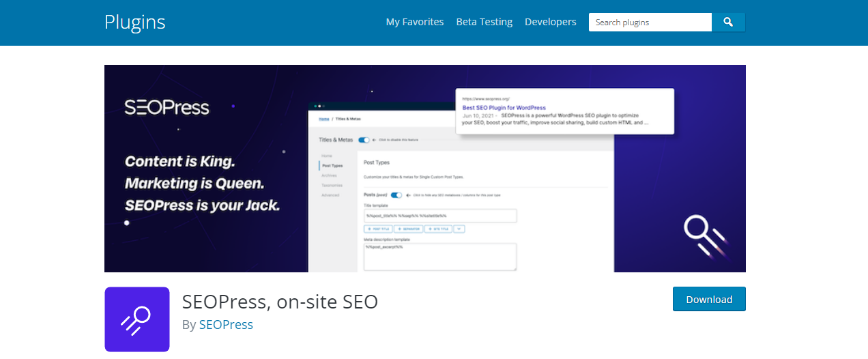Click the Post Types section heading
This screenshot has height=359, width=868.
click(x=377, y=162)
